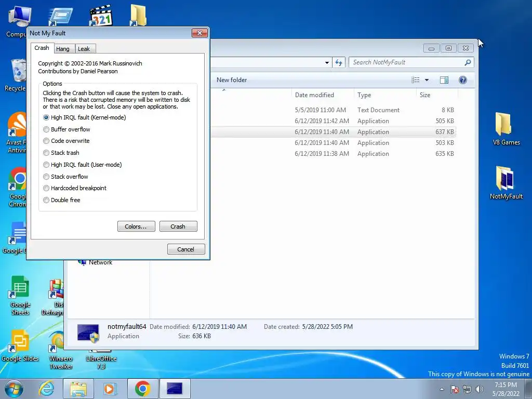Click New folder in Explorer toolbar
The width and height of the screenshot is (532, 399).
232,80
